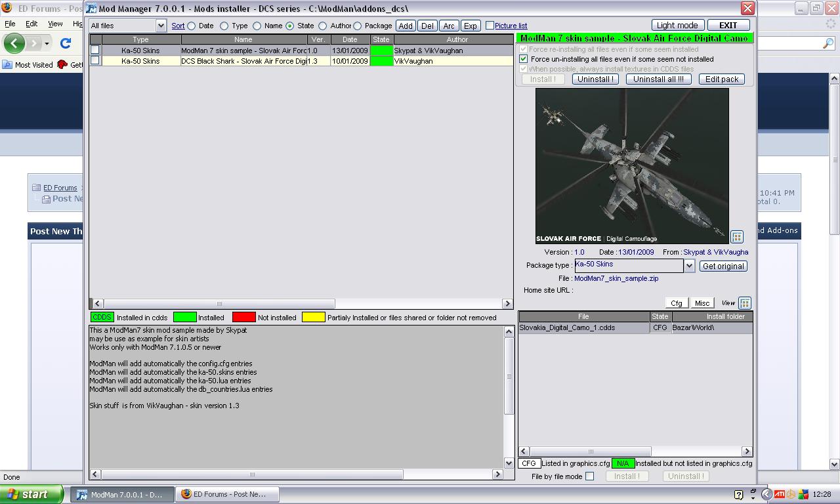Image resolution: width=840 pixels, height=504 pixels.
Task: Click the Get original button
Action: (723, 266)
